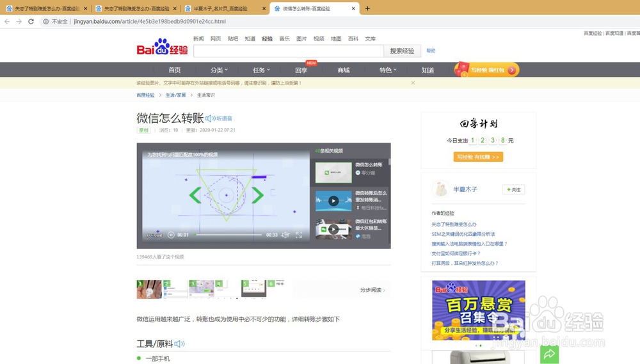Image resolution: width=640 pixels, height=364 pixels.
Task: Expand the 特色 dropdown menu
Action: 388,70
